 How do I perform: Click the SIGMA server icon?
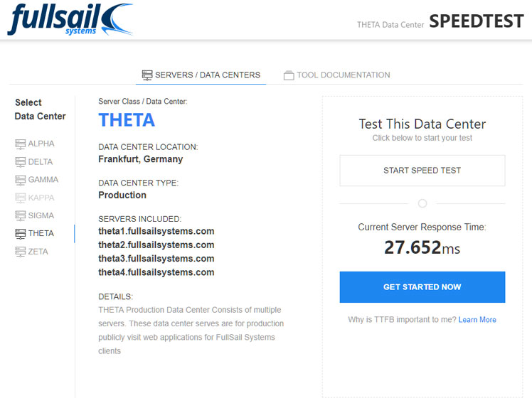[x=21, y=215]
